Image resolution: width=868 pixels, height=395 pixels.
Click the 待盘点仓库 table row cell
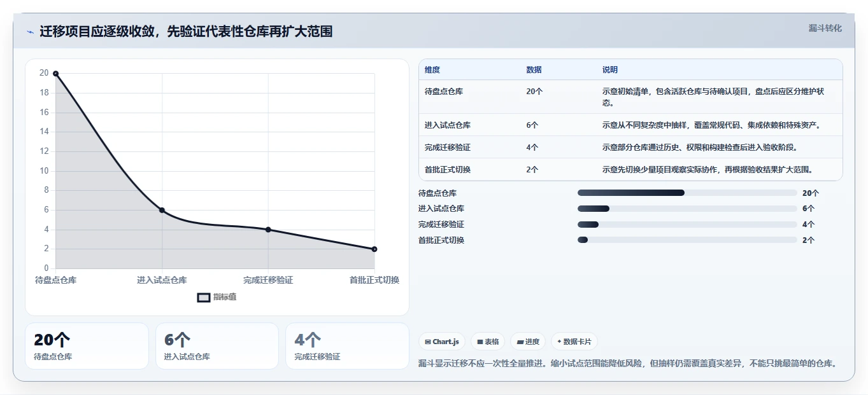coord(444,92)
